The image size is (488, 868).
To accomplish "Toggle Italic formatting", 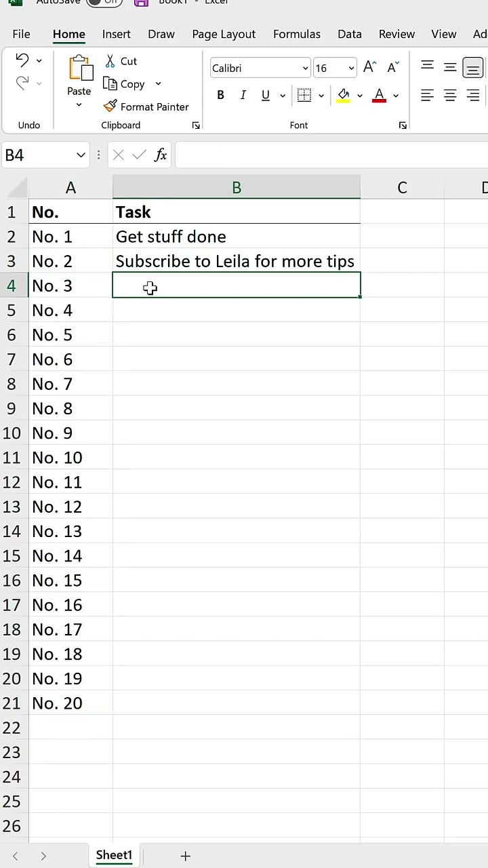I will click(243, 96).
